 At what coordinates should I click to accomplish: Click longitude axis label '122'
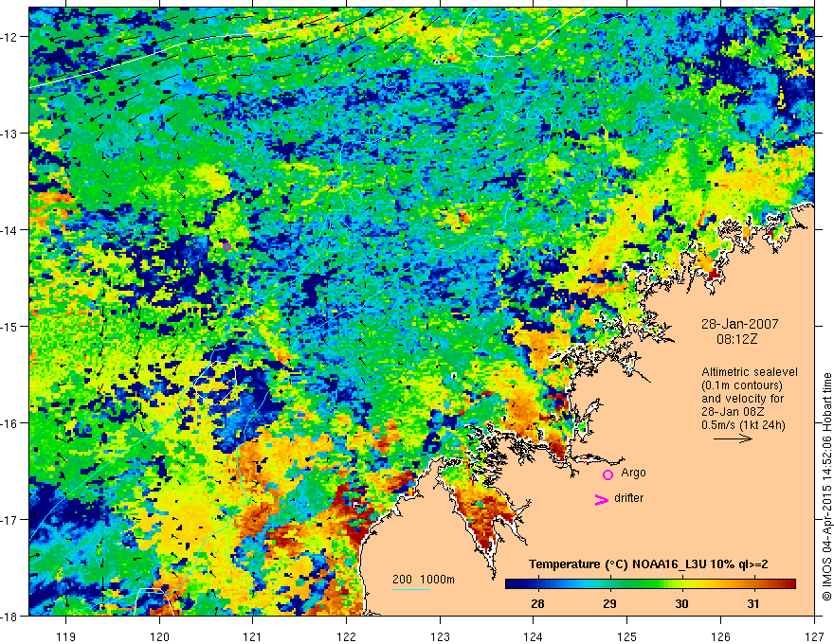tap(346, 636)
